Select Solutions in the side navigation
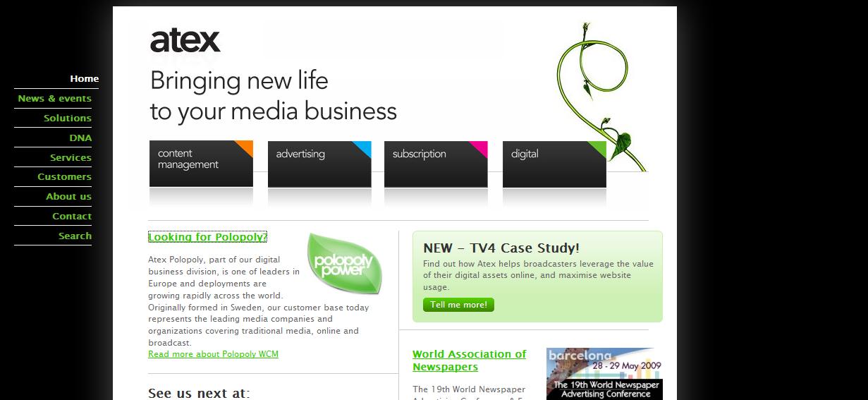 click(x=68, y=118)
